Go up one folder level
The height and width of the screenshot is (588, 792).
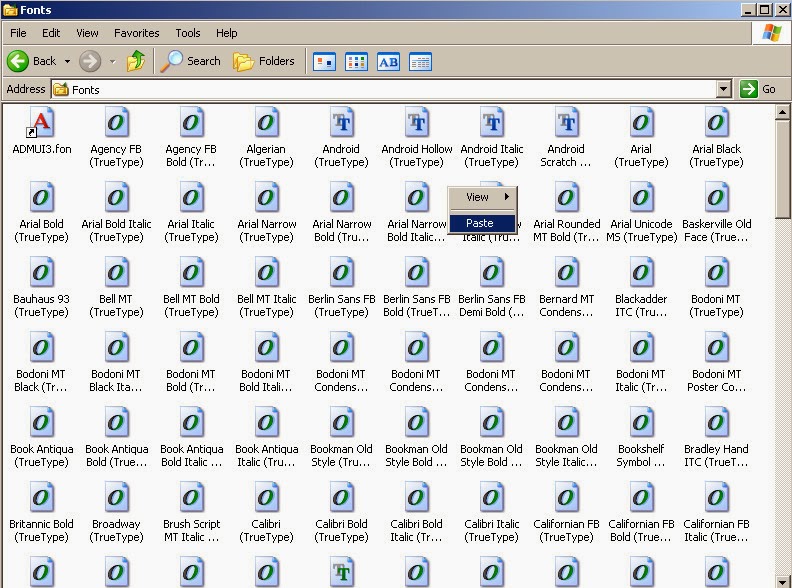pos(136,61)
